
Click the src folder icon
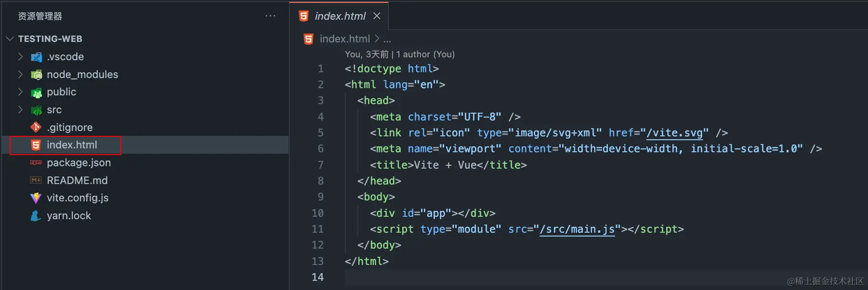[37, 110]
